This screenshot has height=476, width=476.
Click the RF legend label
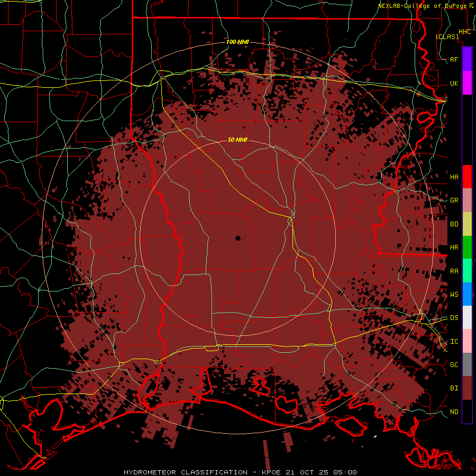click(454, 59)
